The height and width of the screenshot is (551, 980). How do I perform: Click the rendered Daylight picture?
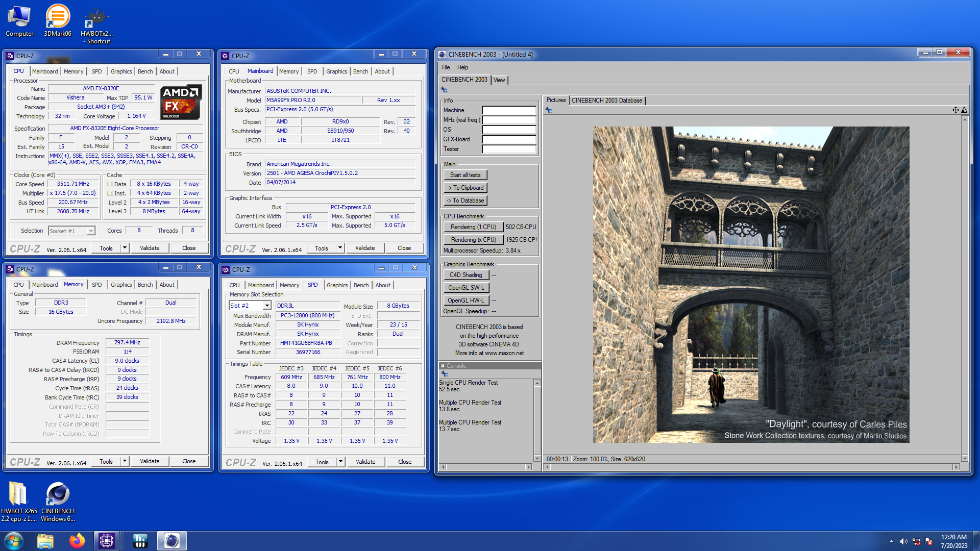click(x=751, y=284)
